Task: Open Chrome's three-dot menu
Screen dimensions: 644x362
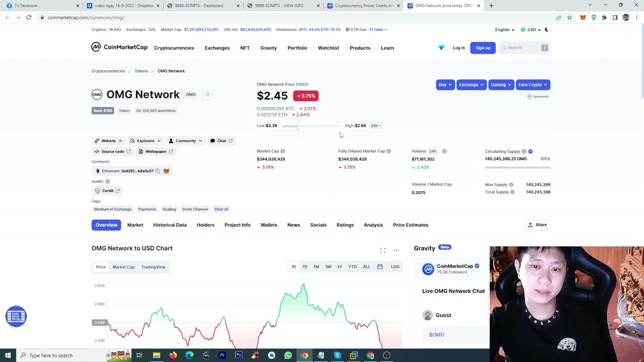Action: (x=636, y=18)
